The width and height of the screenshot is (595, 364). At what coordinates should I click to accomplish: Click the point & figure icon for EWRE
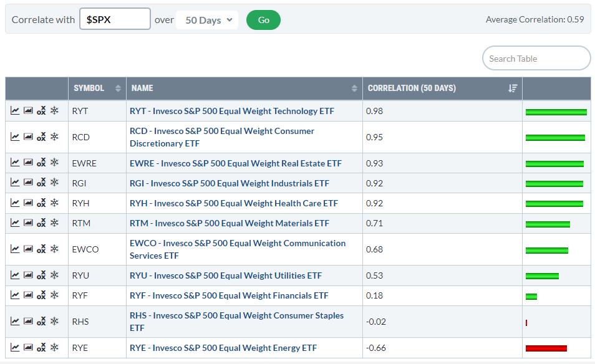[x=41, y=163]
